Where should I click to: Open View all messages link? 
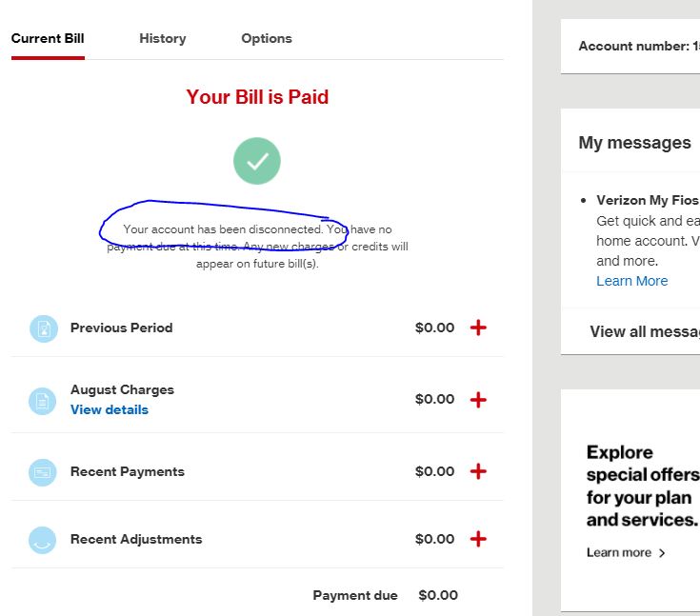(x=644, y=331)
